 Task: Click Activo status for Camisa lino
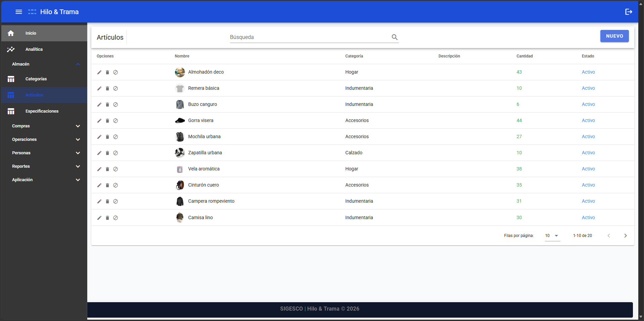(x=588, y=218)
